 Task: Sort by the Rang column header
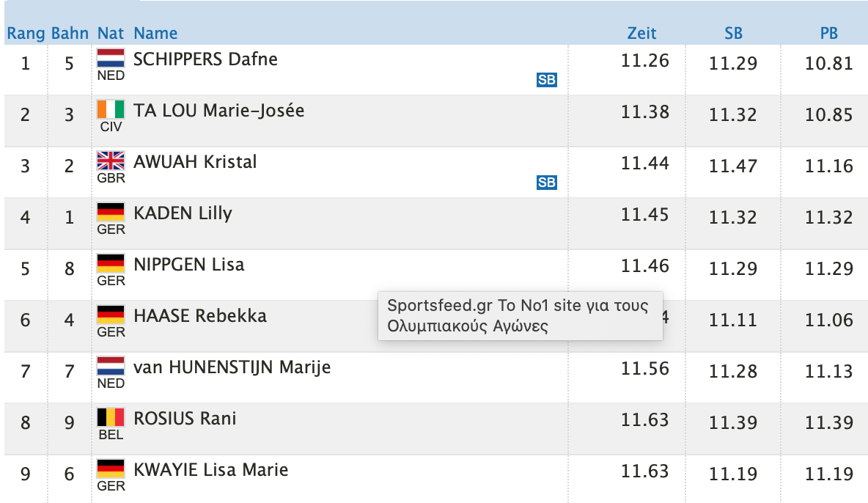[26, 33]
